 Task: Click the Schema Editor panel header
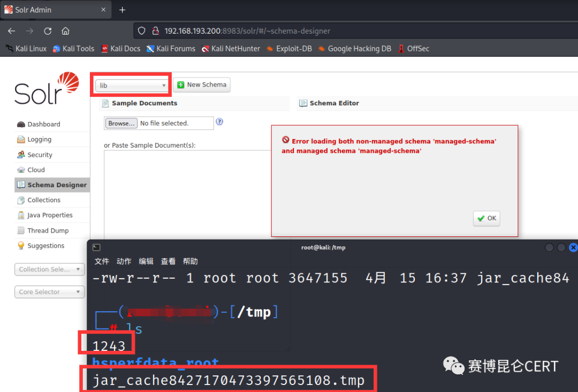(437, 103)
